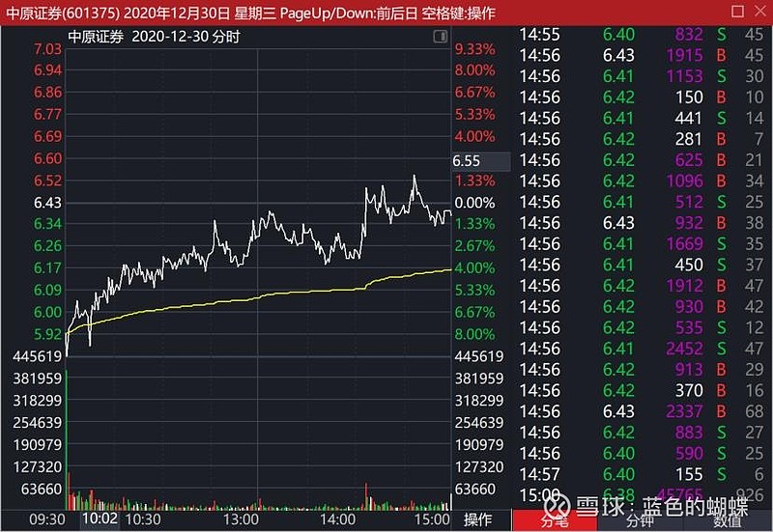Maximize the 中原证券 window

[737, 12]
